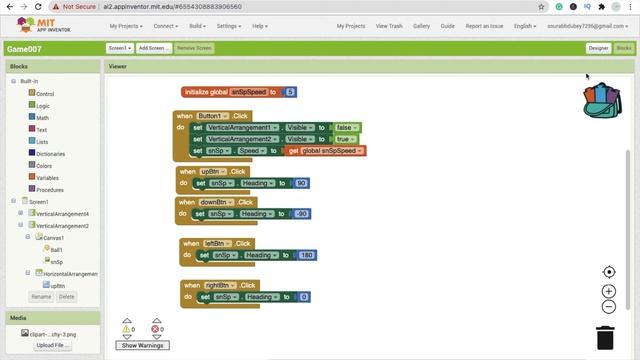Collapse Canvas1 tree node

[x=28, y=236]
